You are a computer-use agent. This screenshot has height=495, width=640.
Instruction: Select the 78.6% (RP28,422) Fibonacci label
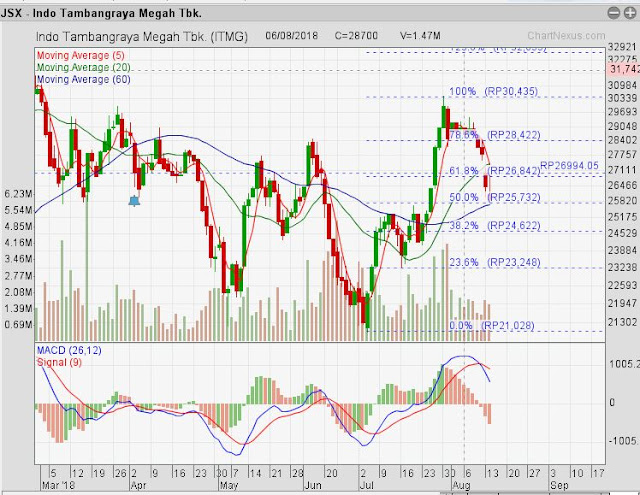(495, 135)
